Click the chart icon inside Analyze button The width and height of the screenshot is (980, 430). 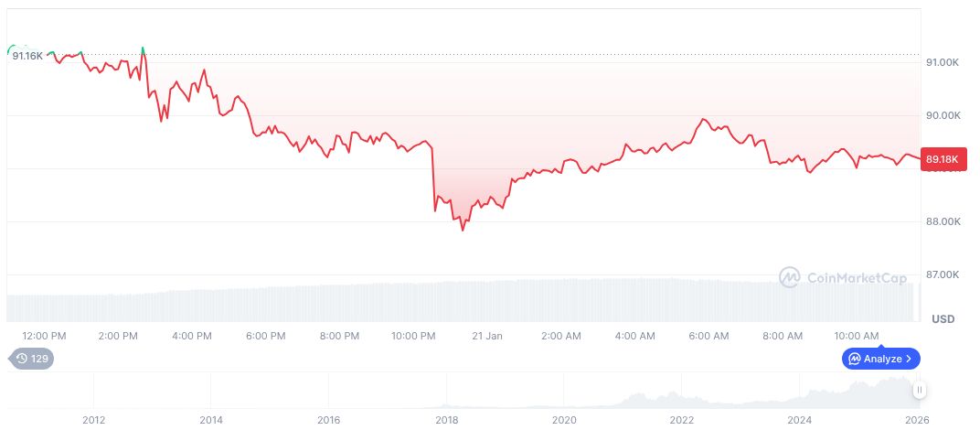(854, 359)
